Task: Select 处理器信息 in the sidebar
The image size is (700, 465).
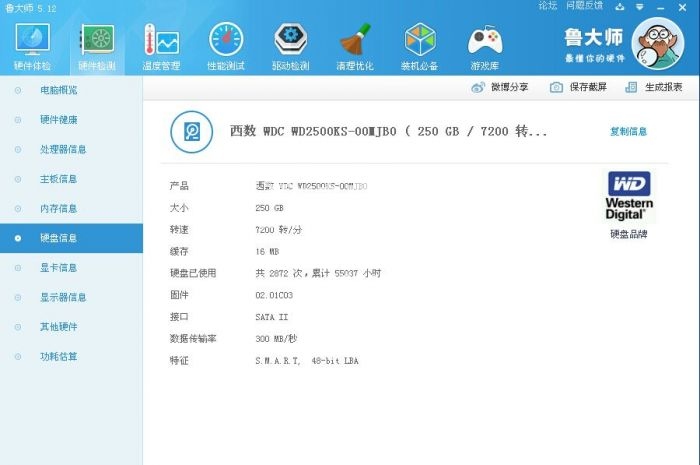Action: click(x=71, y=149)
